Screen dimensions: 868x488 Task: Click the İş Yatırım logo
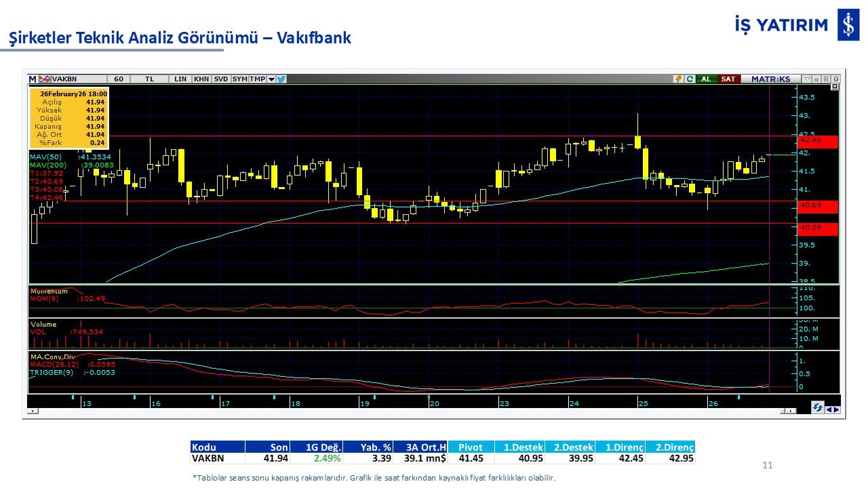tap(848, 25)
